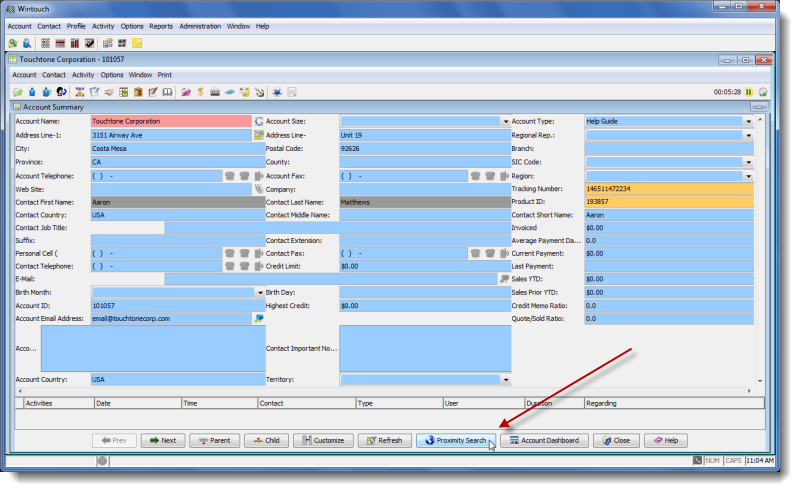800x492 pixels.
Task: Click the map icon beside Address Line-1
Action: coord(259,135)
